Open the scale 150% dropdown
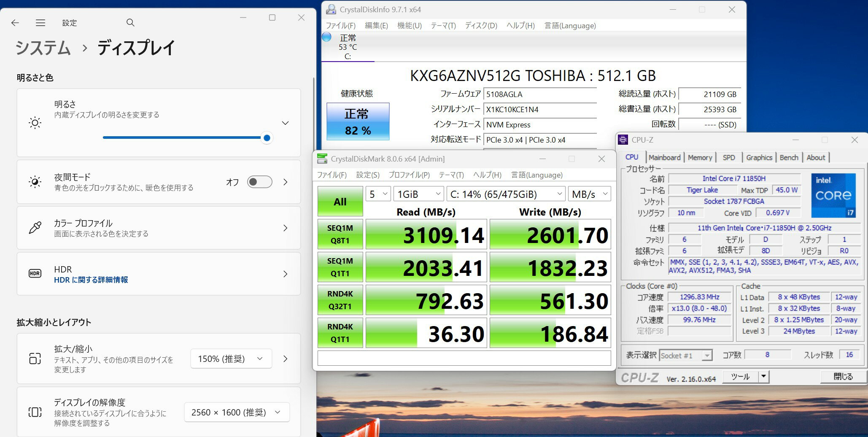The image size is (868, 437). [x=230, y=359]
